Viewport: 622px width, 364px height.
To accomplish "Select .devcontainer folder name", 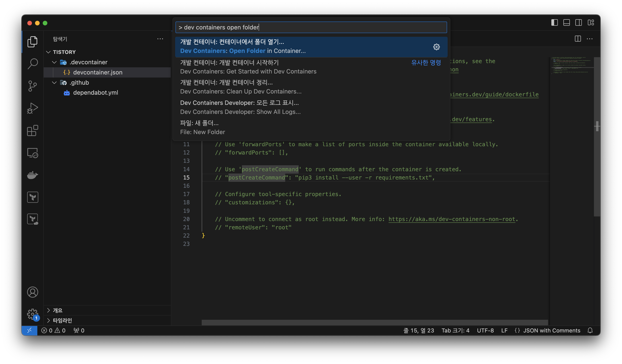I will click(88, 62).
